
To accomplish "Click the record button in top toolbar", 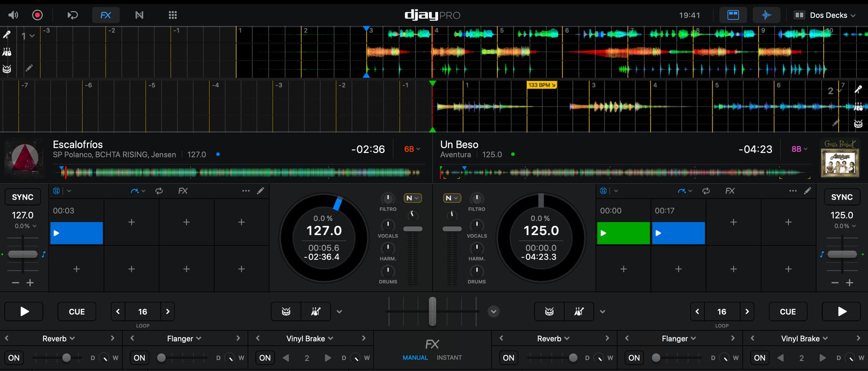I will point(37,15).
